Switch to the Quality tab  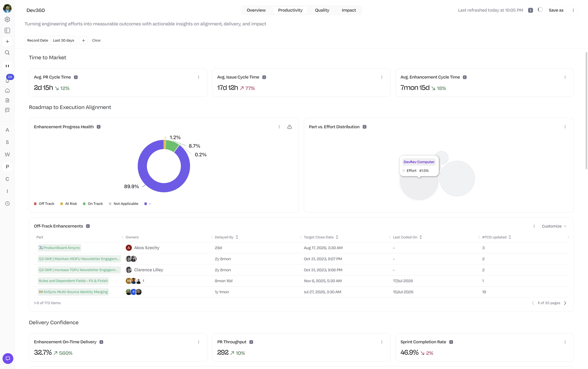322,10
